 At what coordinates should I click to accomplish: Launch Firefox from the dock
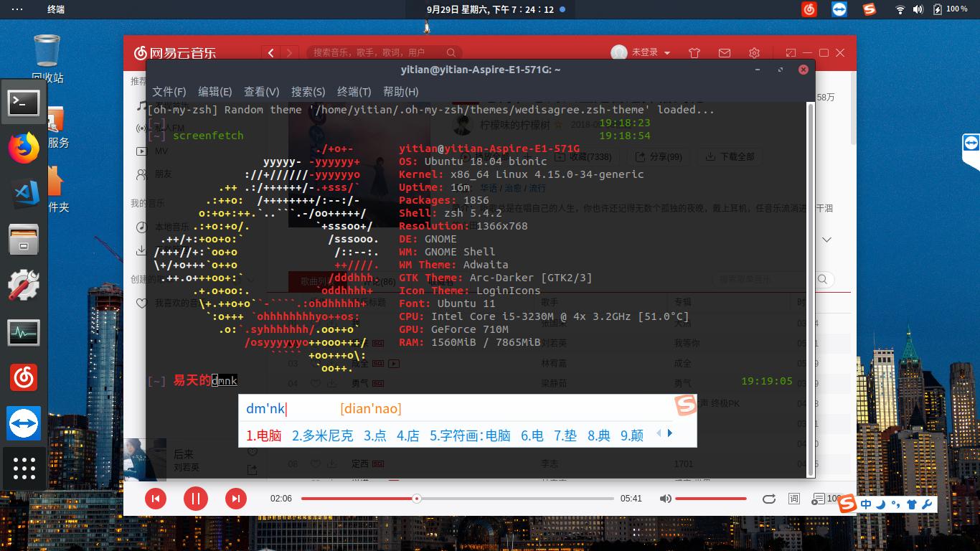(24, 149)
